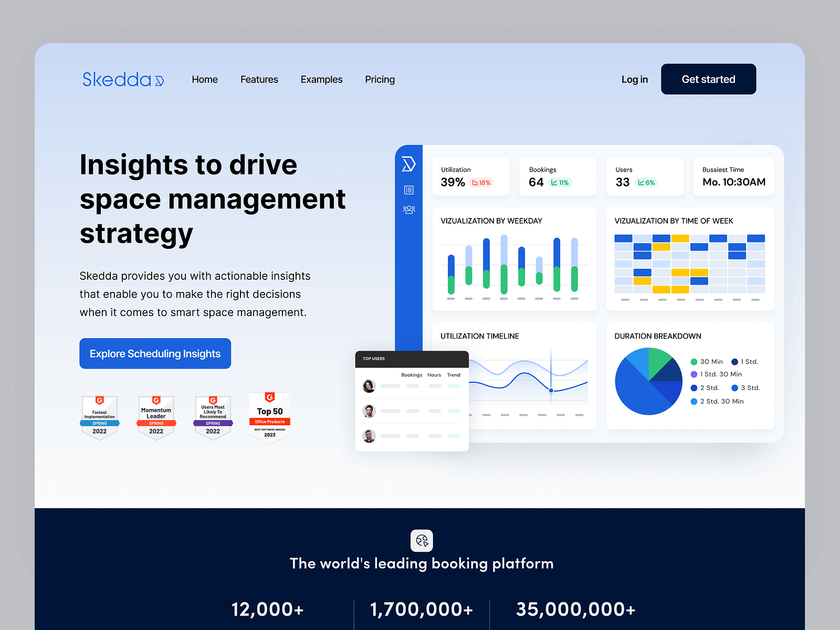Click the first avatar in the Top Users panel
Screen dimensions: 840x630
pos(369,386)
